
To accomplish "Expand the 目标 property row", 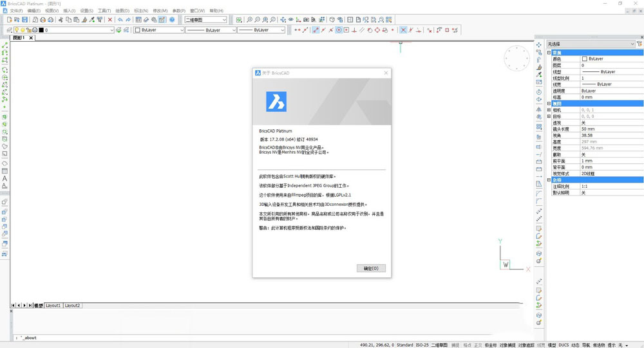I will click(x=549, y=116).
